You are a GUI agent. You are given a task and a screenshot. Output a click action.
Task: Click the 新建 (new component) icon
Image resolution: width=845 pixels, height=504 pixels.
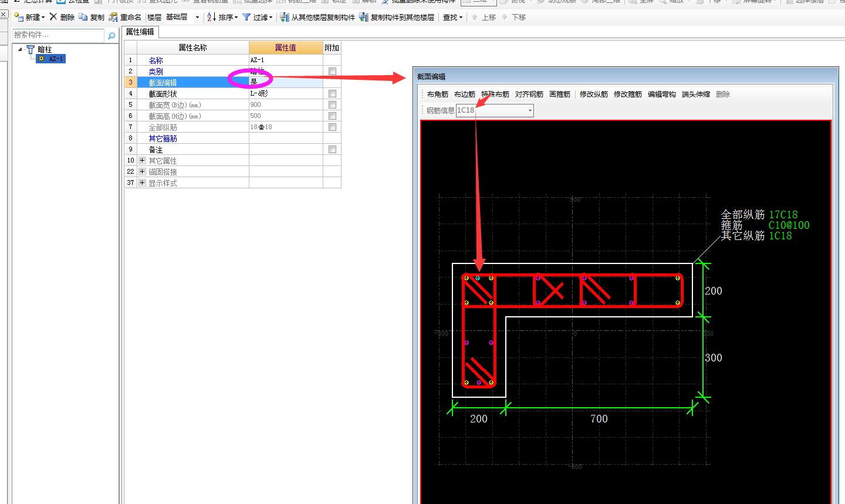(x=18, y=17)
